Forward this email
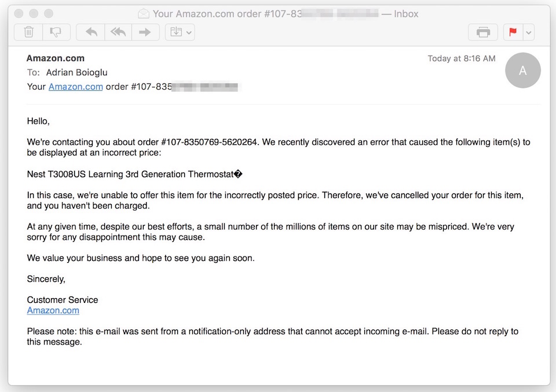This screenshot has height=392, width=556. (145, 32)
